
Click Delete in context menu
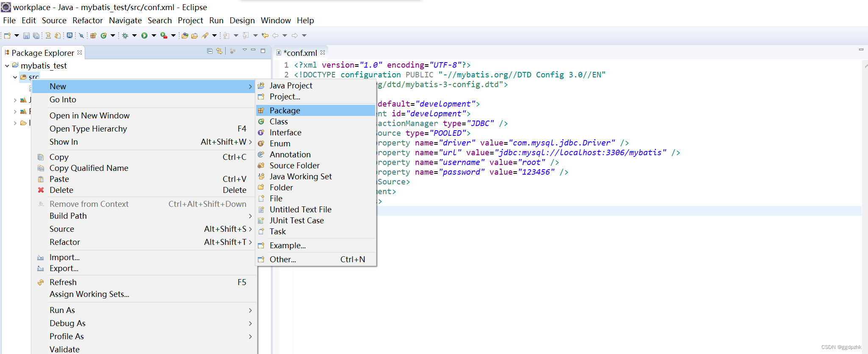click(x=144, y=190)
